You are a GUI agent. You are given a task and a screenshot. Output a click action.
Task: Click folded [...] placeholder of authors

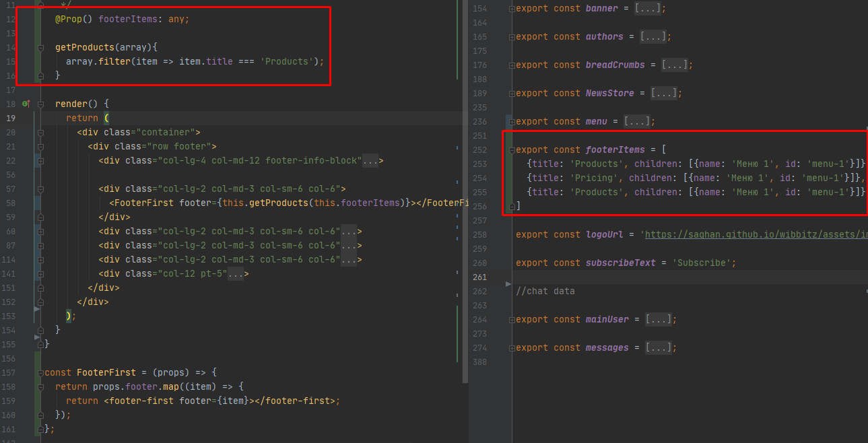point(653,37)
